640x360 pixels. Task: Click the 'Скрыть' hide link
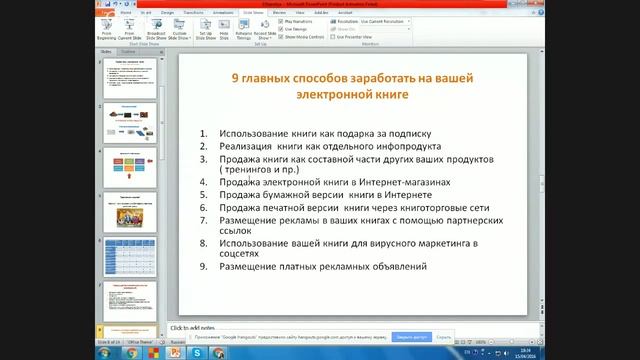[443, 337]
